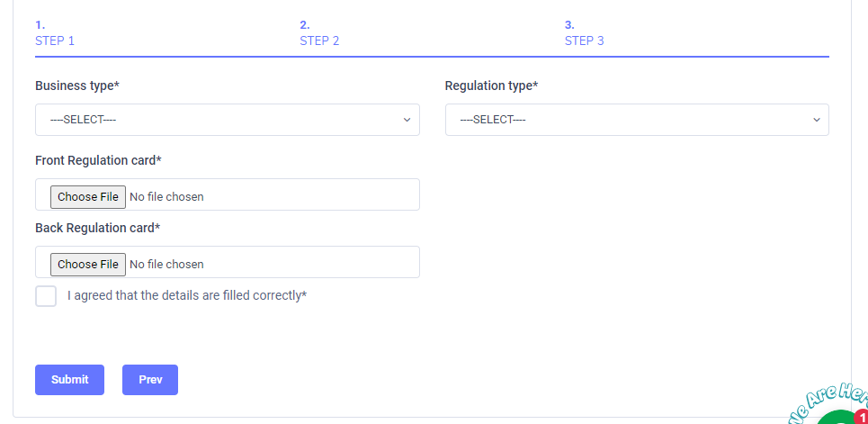868x424 pixels.
Task: Click the step number "3." heading
Action: (569, 24)
